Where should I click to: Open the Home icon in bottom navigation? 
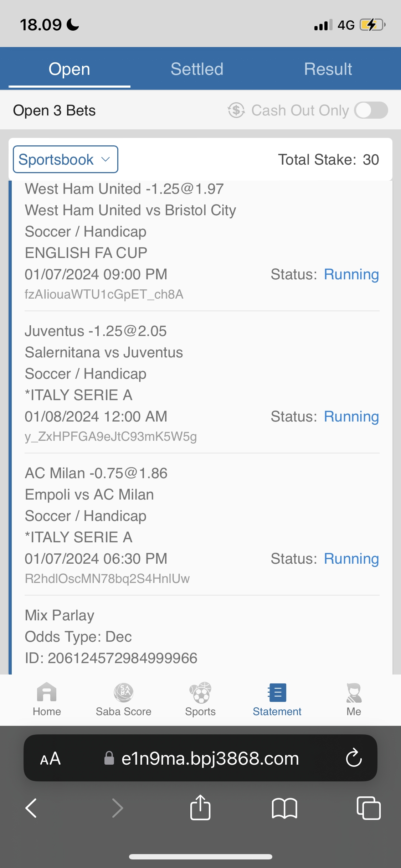tap(47, 693)
